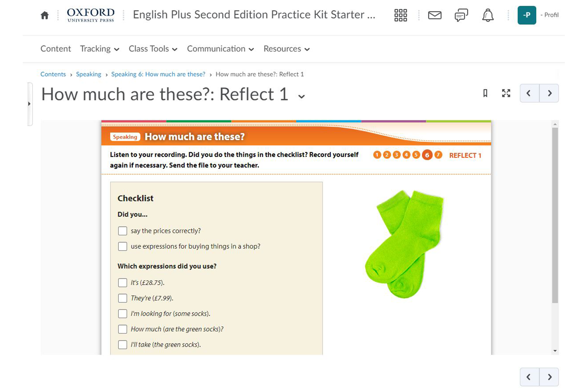Tick the 'They're (£7.99)' checkbox
The width and height of the screenshot is (588, 392).
pyautogui.click(x=123, y=298)
